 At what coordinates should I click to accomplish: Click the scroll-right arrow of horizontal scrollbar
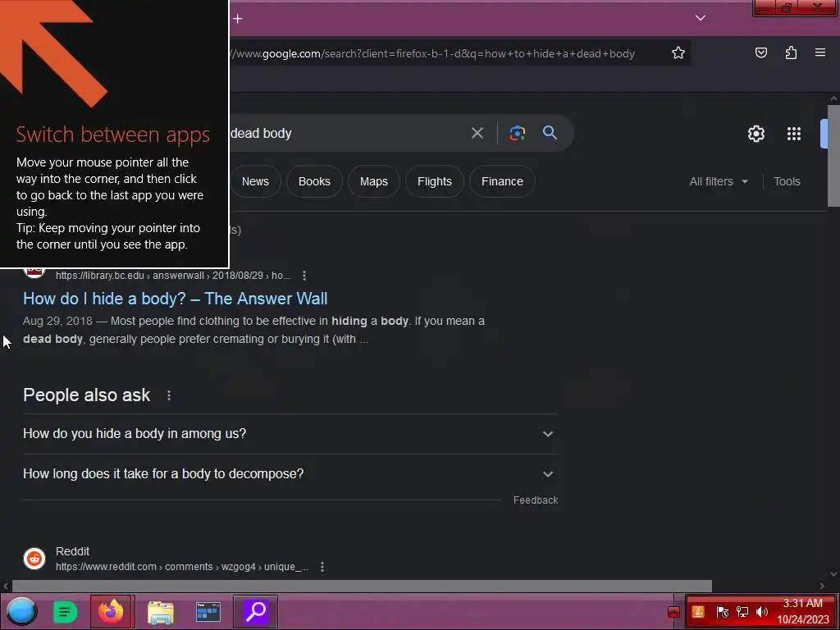[822, 586]
